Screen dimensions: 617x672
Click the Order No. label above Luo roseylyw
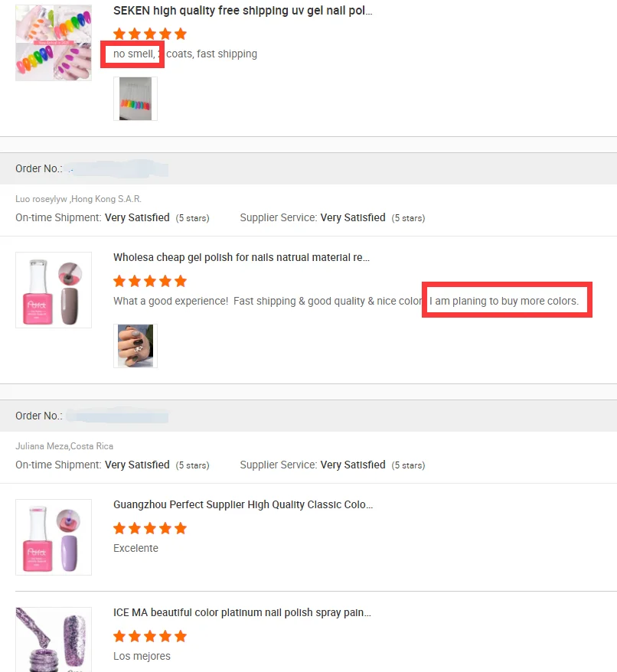coord(38,168)
